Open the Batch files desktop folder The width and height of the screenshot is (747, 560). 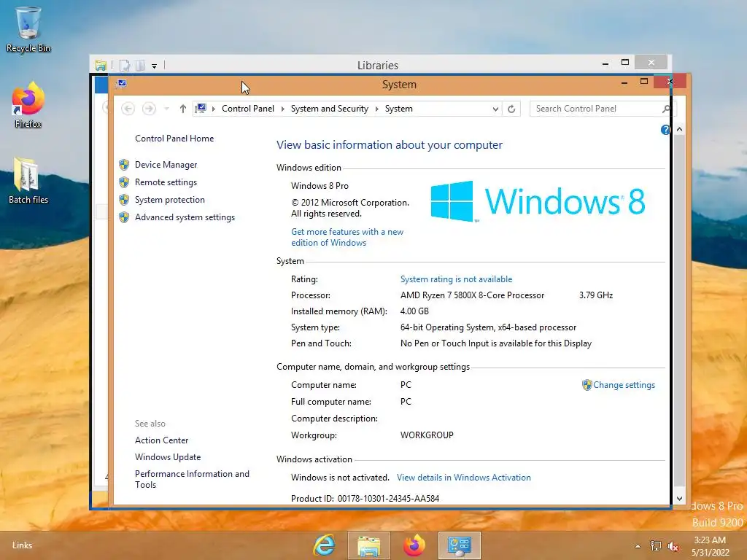tap(28, 181)
